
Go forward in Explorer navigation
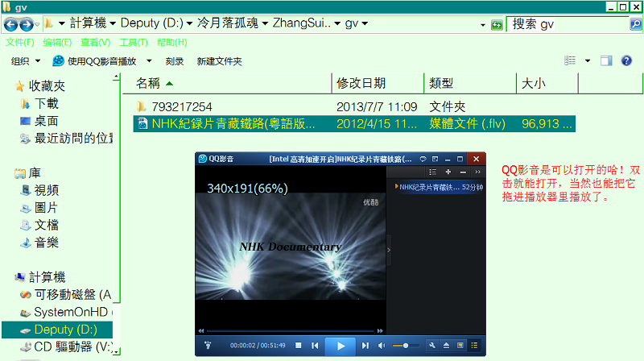click(27, 25)
